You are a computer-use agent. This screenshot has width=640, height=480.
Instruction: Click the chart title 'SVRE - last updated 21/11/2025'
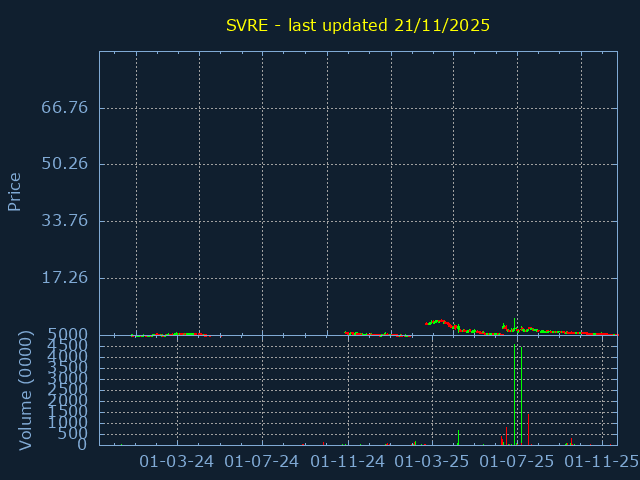pos(358,25)
